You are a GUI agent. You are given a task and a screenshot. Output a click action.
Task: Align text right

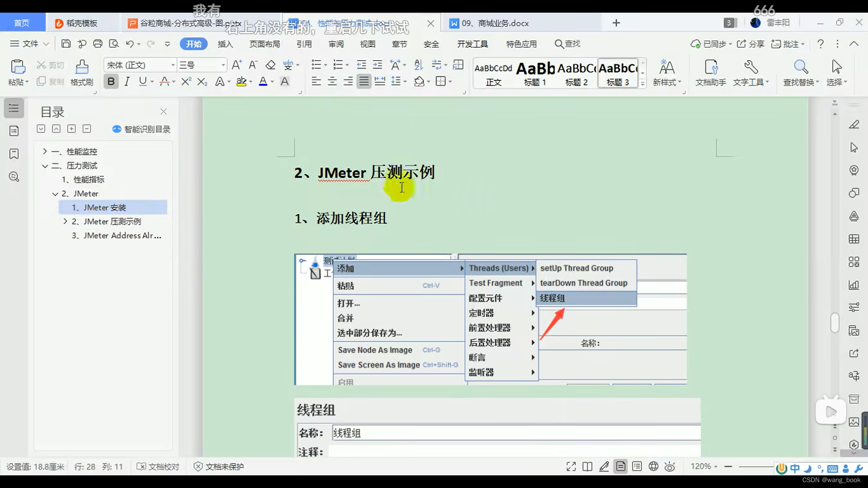pos(348,81)
